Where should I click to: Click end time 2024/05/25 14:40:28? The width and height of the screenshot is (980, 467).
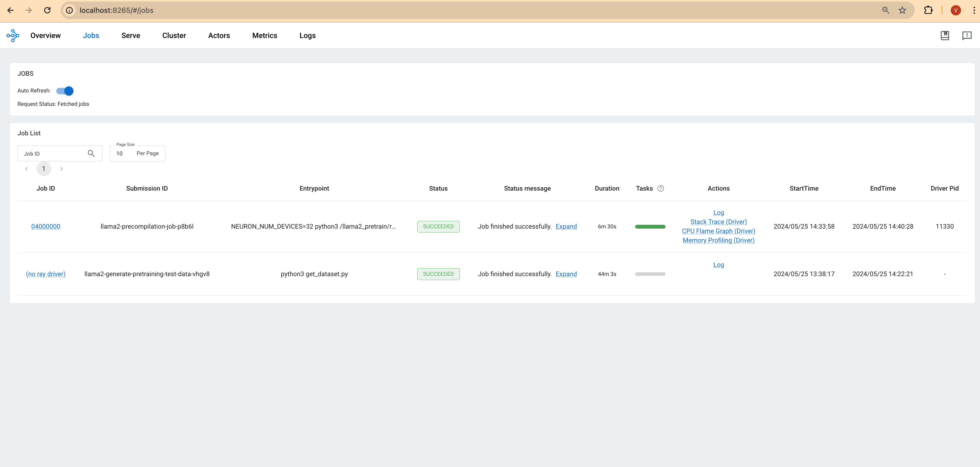883,226
